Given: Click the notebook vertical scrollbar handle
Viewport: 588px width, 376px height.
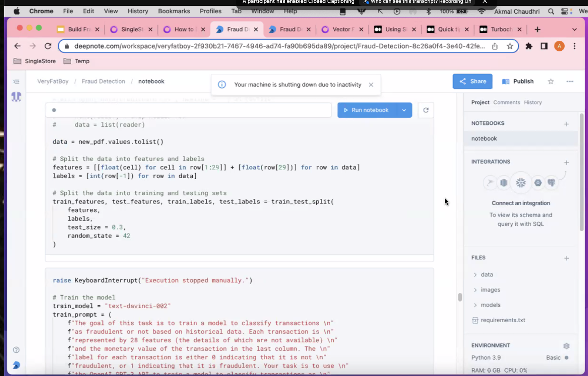Looking at the screenshot, I should (460, 297).
